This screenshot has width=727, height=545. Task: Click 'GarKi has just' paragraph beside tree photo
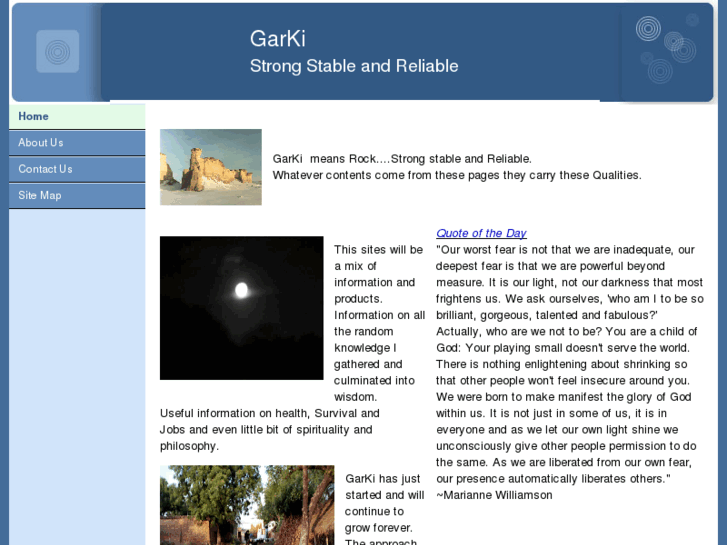[x=383, y=478]
